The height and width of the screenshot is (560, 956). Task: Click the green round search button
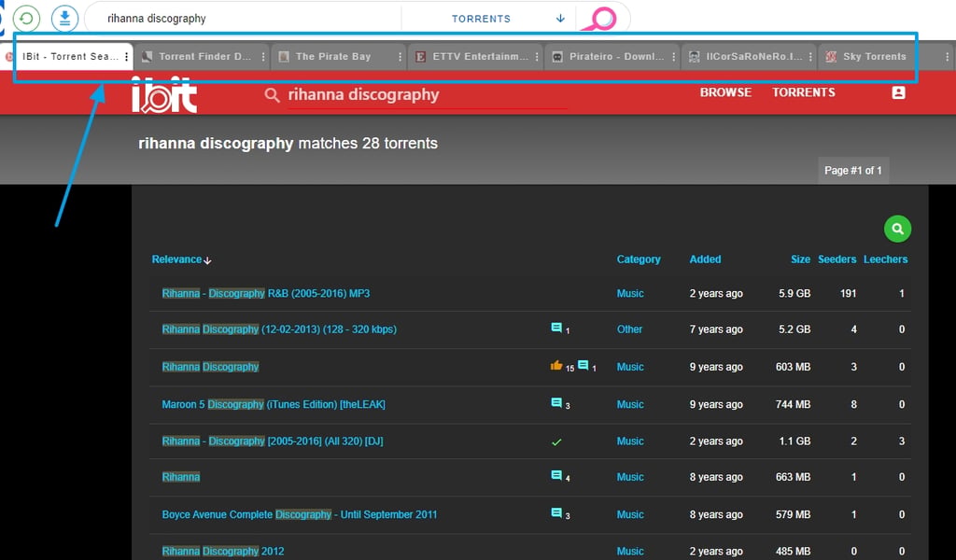point(897,229)
